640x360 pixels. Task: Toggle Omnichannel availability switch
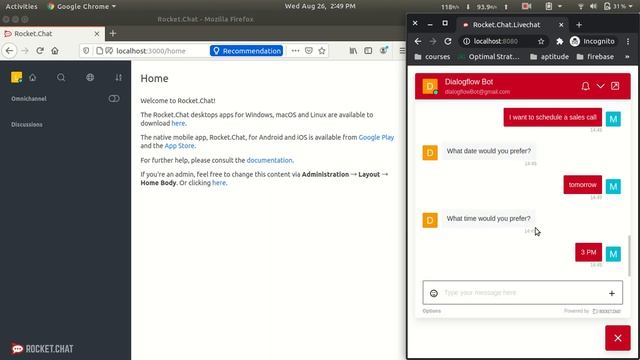tap(114, 99)
